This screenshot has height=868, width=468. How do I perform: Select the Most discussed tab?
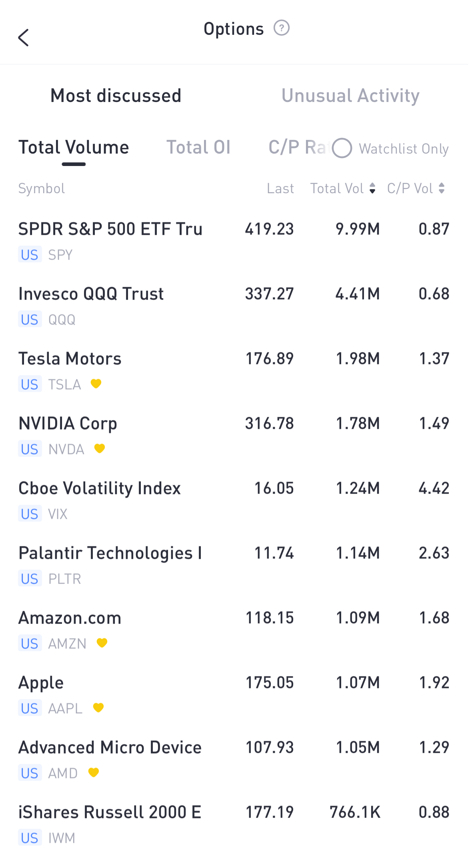116,96
